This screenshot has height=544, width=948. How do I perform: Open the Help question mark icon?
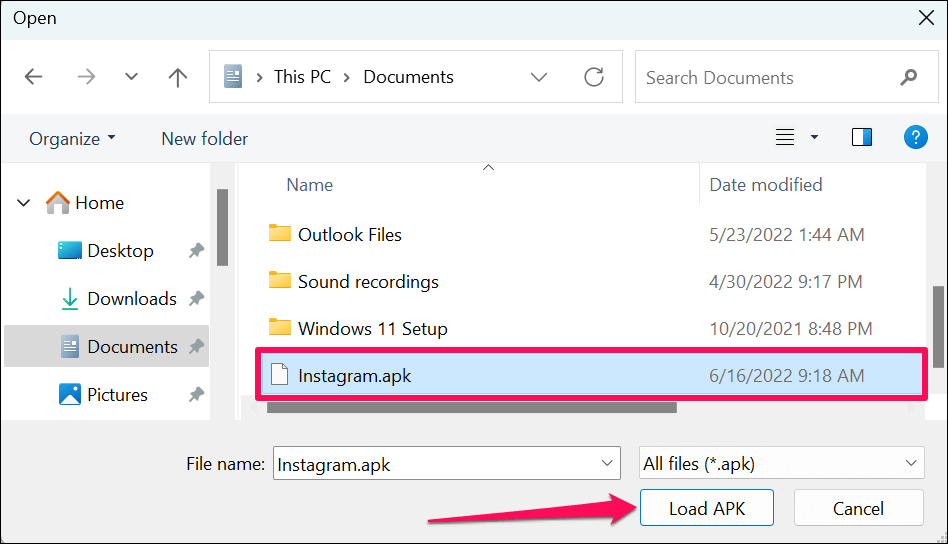click(x=915, y=137)
